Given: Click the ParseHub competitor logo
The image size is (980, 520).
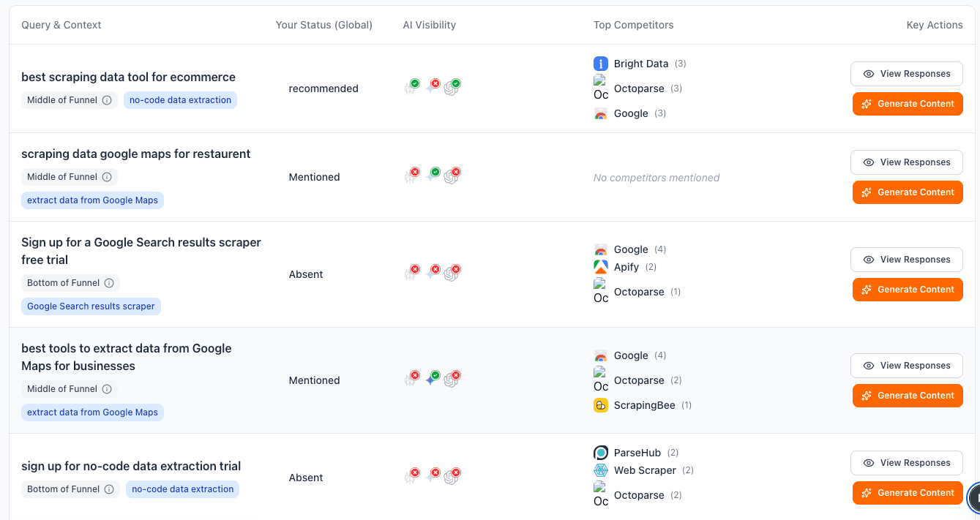Looking at the screenshot, I should point(600,453).
